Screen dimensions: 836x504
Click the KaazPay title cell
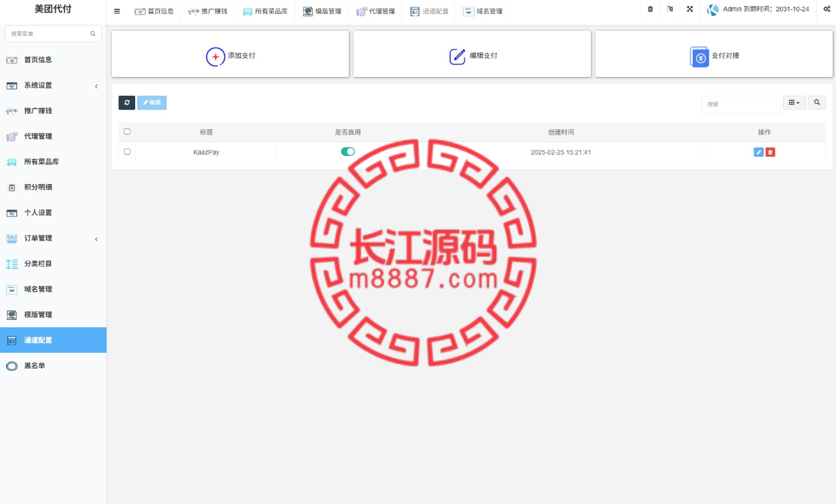pyautogui.click(x=206, y=153)
